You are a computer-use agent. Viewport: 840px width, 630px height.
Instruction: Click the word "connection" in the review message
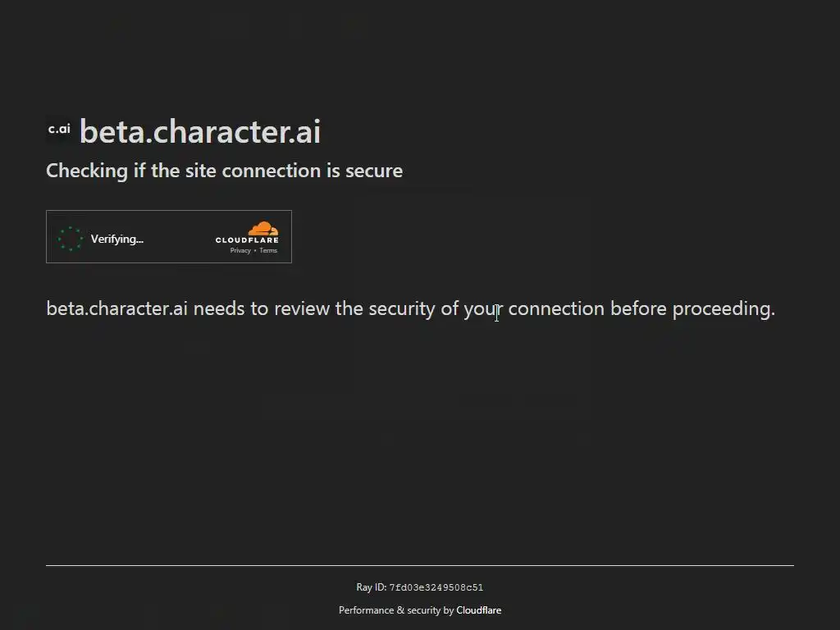pos(556,309)
